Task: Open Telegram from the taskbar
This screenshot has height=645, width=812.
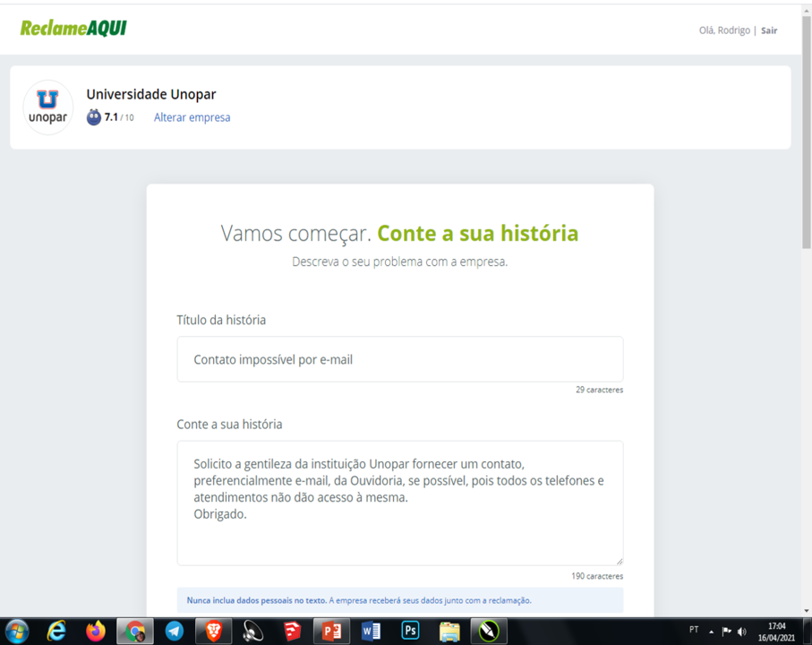Action: point(174,632)
